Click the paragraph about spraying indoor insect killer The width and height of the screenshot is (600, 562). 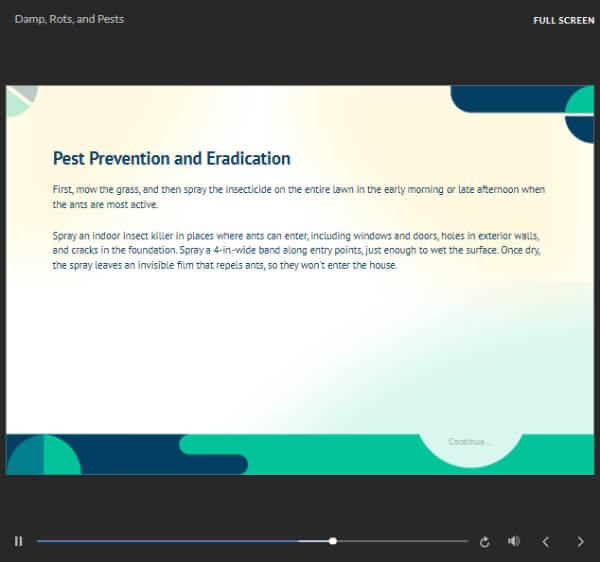pos(300,250)
